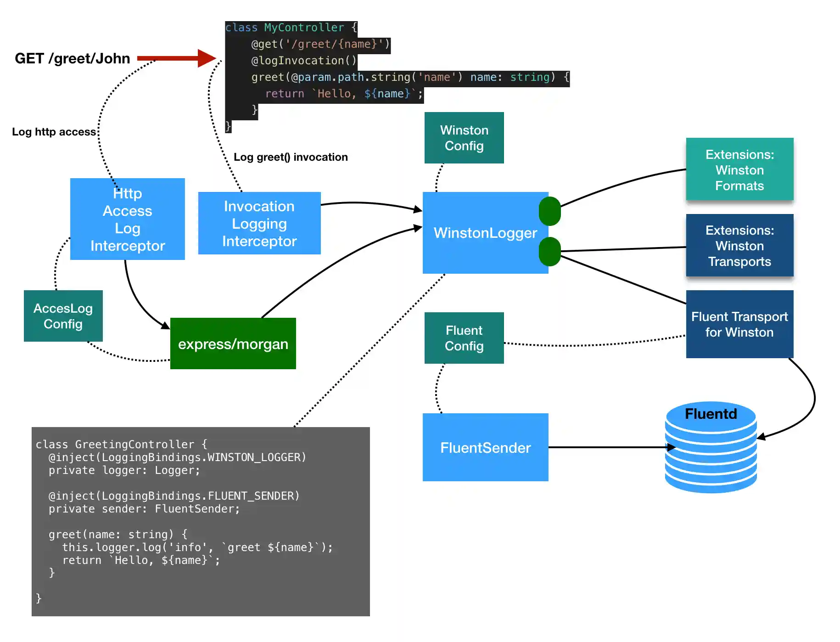Click the Log greet() invocation label
This screenshot has width=840, height=642.
pyautogui.click(x=291, y=157)
